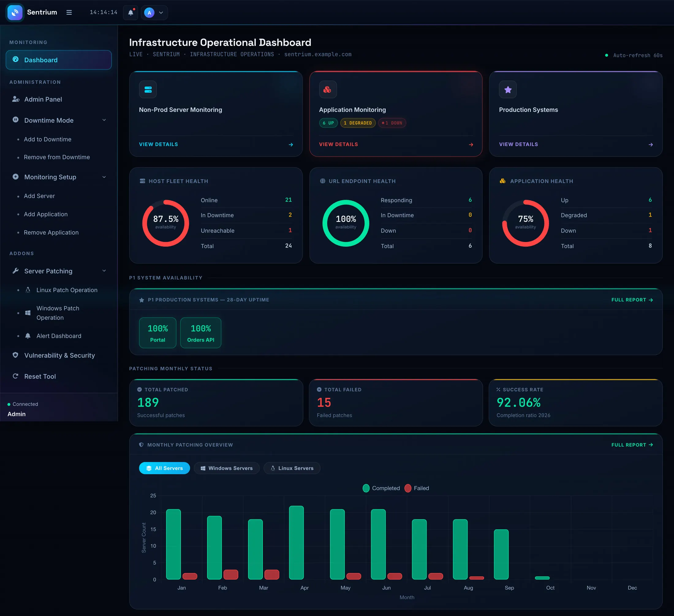
Task: Toggle the hamburger sidebar menu
Action: pos(69,12)
